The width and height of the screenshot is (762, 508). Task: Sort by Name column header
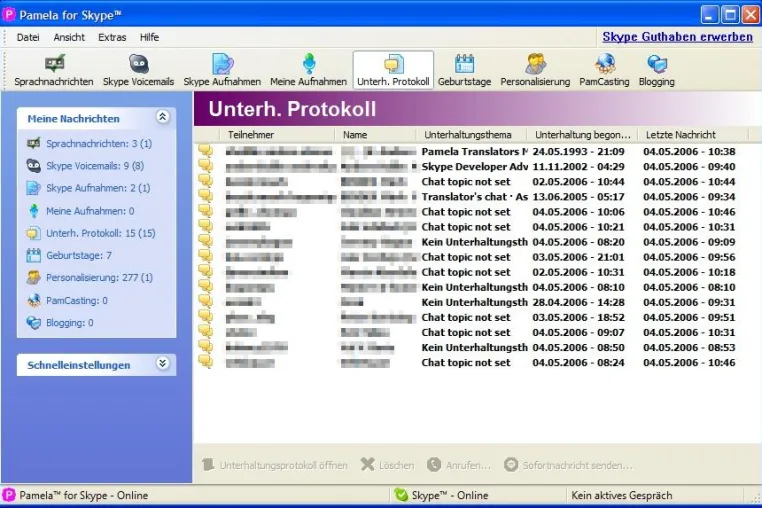[375, 135]
